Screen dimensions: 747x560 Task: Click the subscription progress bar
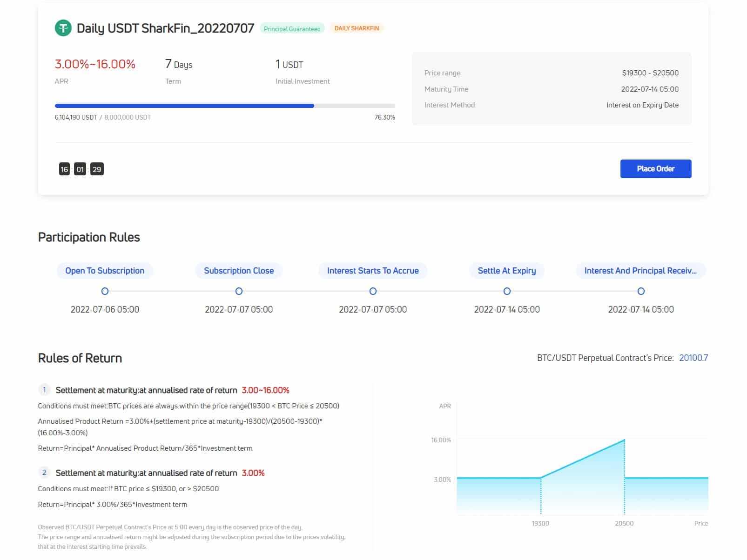click(224, 106)
